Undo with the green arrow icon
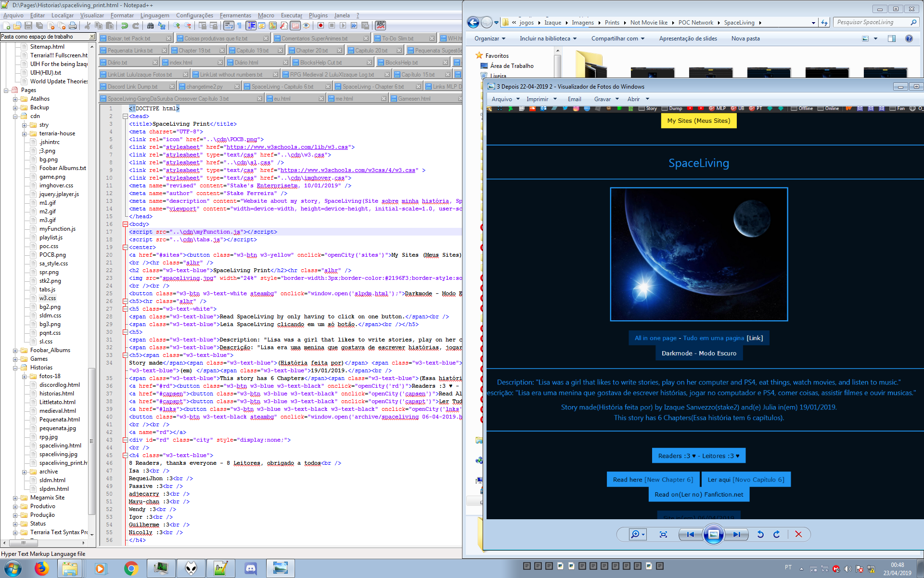The image size is (924, 578). [124, 26]
